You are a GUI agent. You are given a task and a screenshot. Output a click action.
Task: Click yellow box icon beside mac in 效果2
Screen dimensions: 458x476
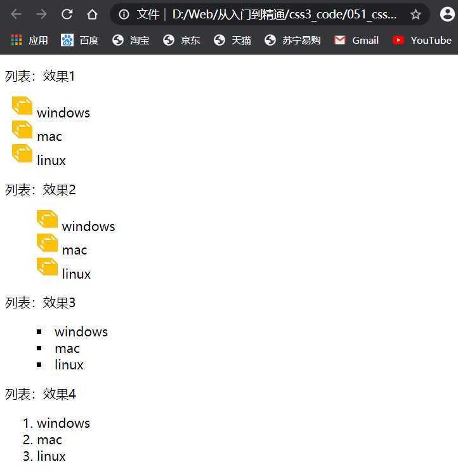47,243
